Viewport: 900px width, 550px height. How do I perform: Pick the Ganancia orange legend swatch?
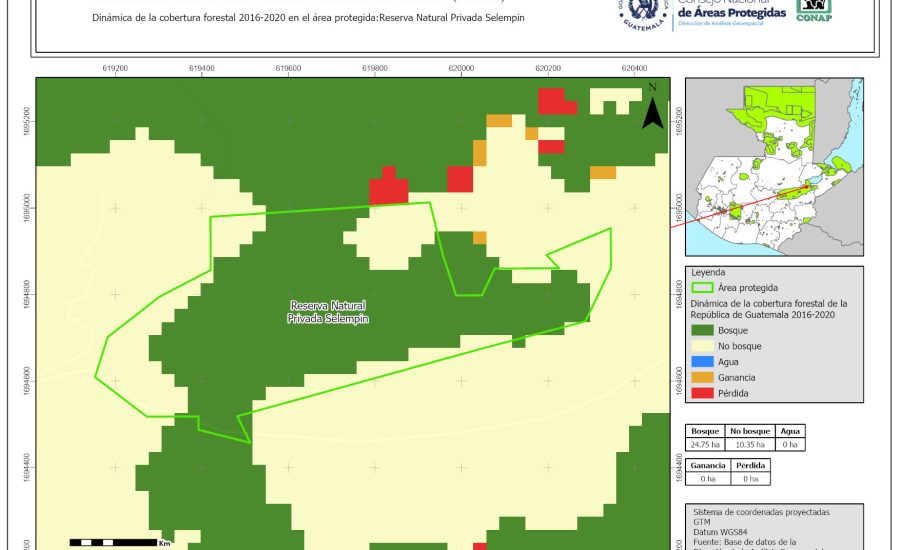702,378
